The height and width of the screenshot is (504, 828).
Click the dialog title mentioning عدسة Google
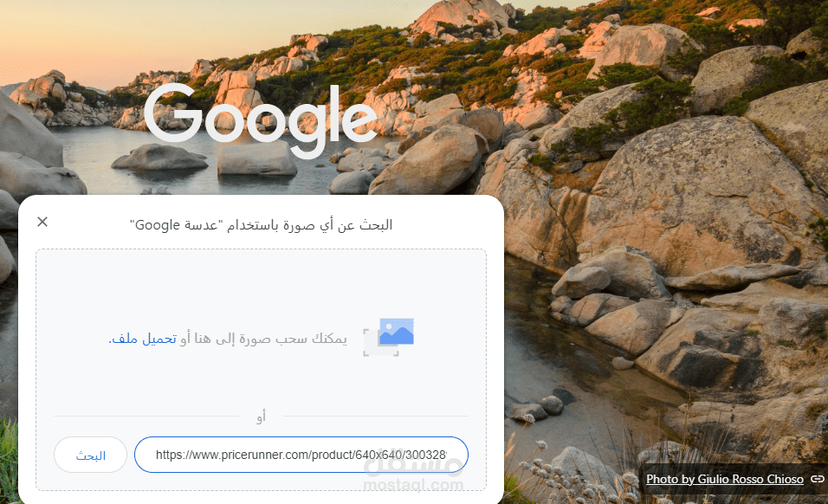(261, 225)
